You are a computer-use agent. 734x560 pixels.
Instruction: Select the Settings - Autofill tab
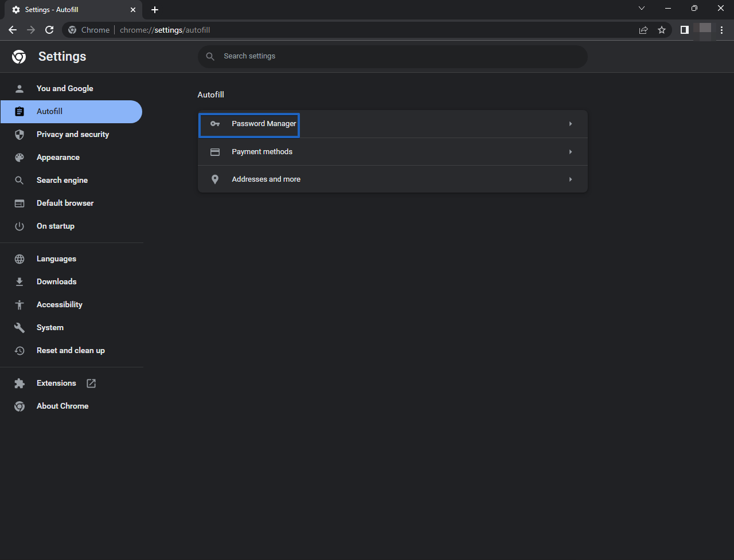pos(69,10)
